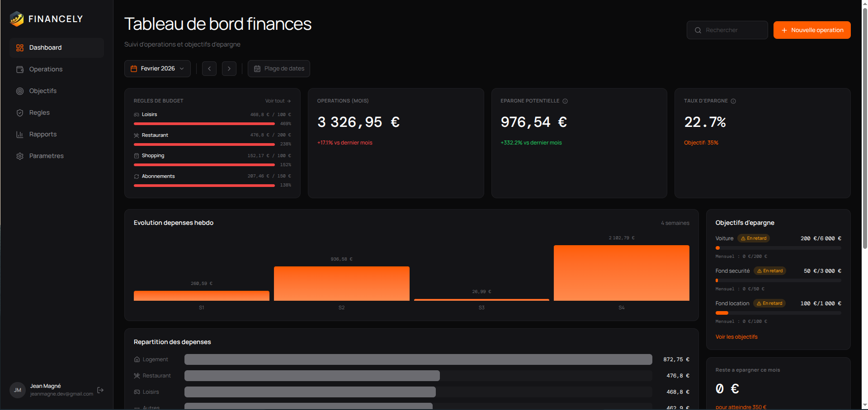Navigate to Rapports in the sidebar

tap(43, 134)
